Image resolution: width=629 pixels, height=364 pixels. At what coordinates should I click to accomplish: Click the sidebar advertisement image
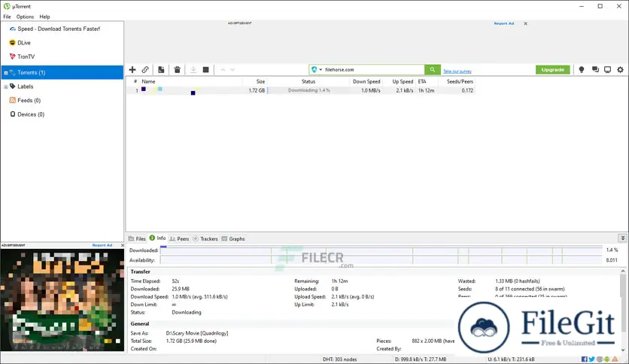pos(62,300)
